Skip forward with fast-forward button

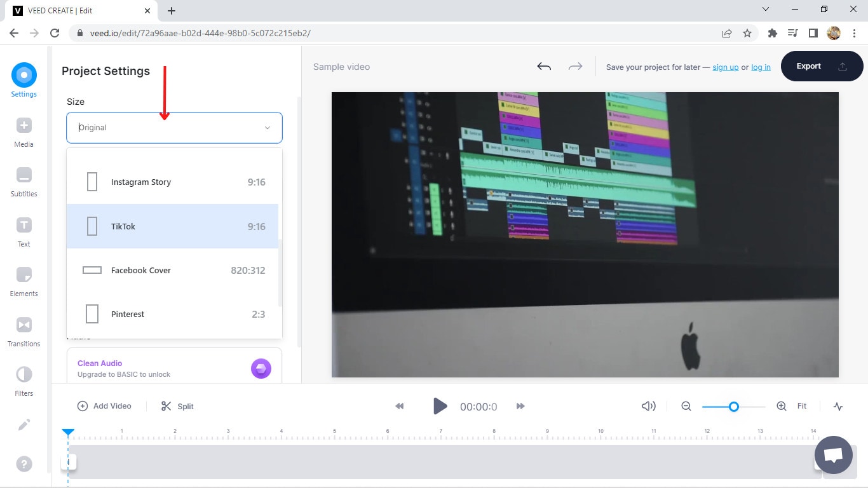520,406
